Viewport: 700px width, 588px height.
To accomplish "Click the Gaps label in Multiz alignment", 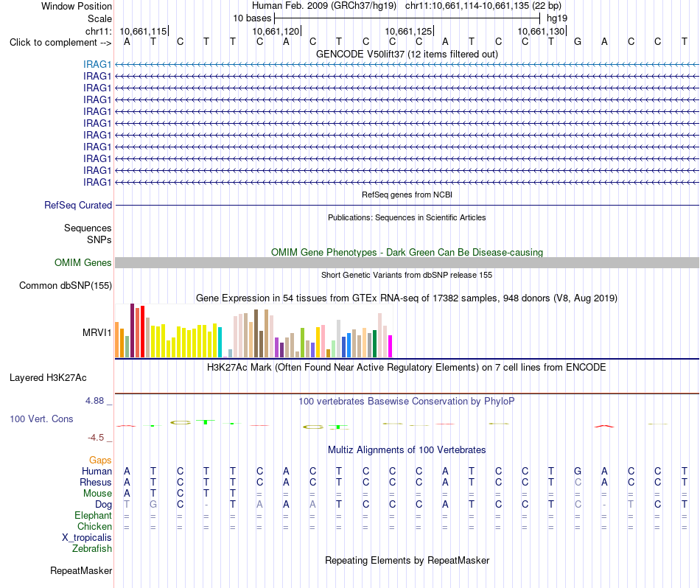I will click(x=100, y=460).
